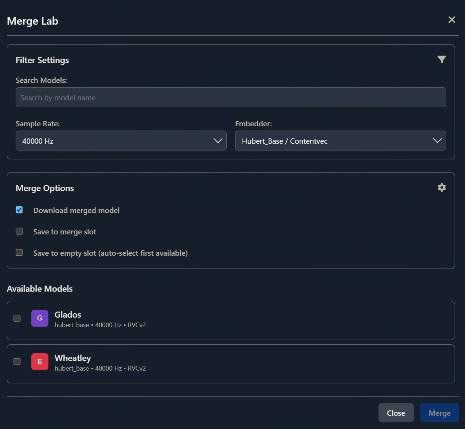
Task: Click the Close button
Action: pos(396,413)
